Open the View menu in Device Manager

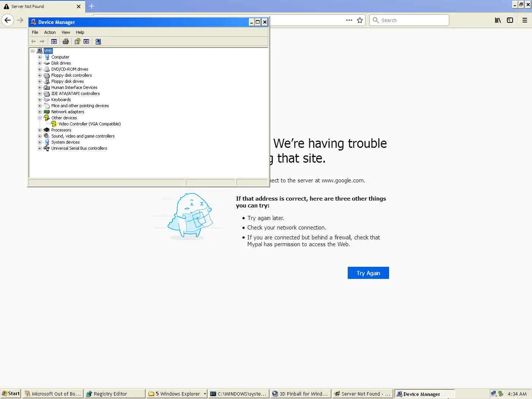click(x=66, y=32)
